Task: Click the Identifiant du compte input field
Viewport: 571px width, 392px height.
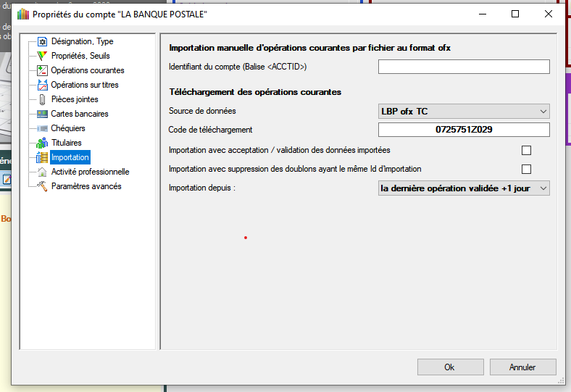Action: pyautogui.click(x=464, y=67)
